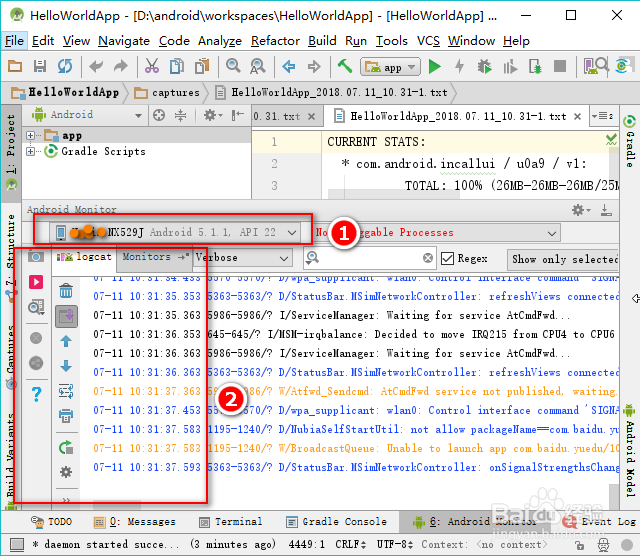The height and width of the screenshot is (556, 640).
Task: Open logcat header settings gear
Action: click(66, 472)
